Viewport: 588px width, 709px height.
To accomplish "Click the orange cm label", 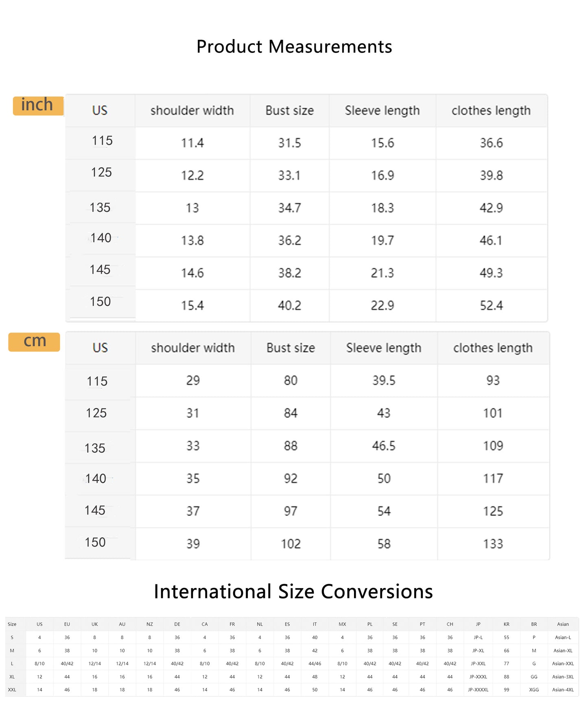I will pyautogui.click(x=34, y=342).
